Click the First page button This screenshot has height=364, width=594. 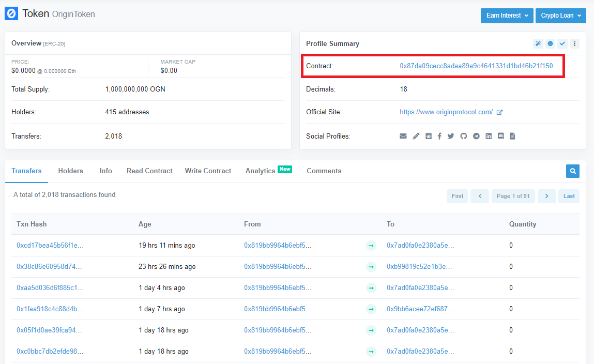457,196
